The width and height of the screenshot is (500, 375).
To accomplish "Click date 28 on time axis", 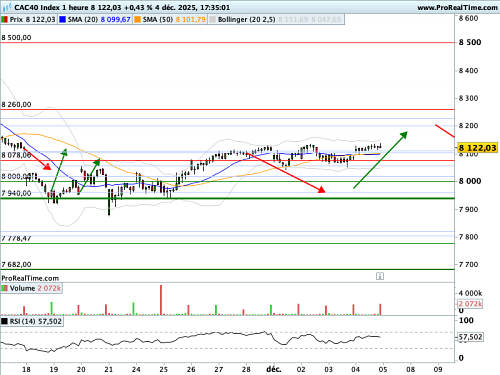I will click(x=246, y=369).
